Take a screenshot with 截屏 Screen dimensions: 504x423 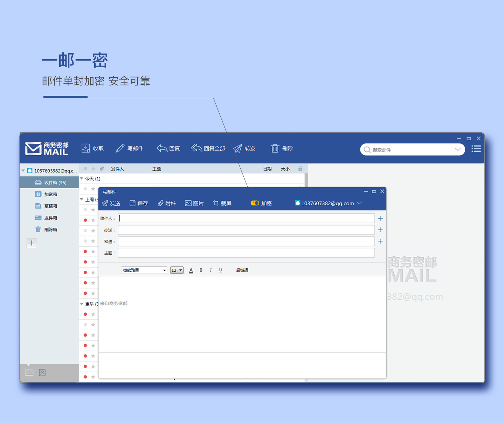tap(222, 203)
